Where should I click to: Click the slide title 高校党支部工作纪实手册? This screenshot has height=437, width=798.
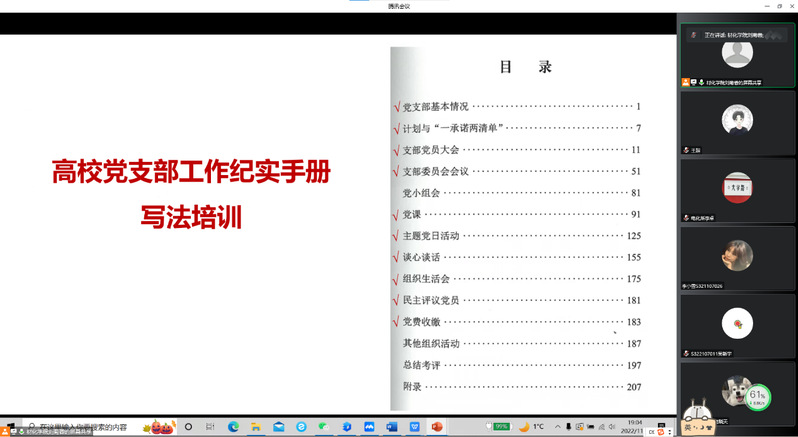tap(191, 173)
